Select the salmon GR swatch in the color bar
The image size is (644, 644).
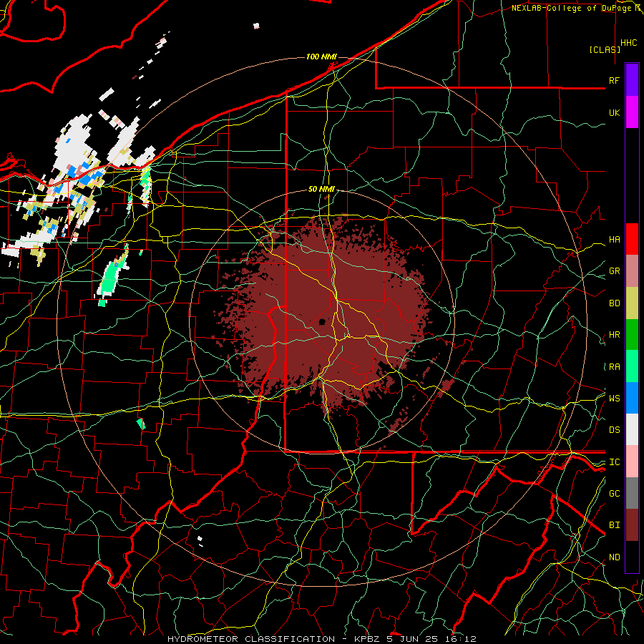click(x=632, y=271)
